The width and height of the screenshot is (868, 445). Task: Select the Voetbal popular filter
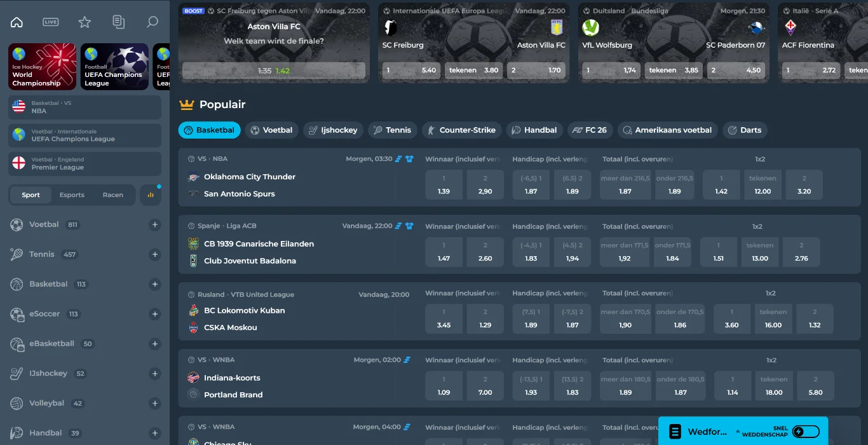coord(271,130)
